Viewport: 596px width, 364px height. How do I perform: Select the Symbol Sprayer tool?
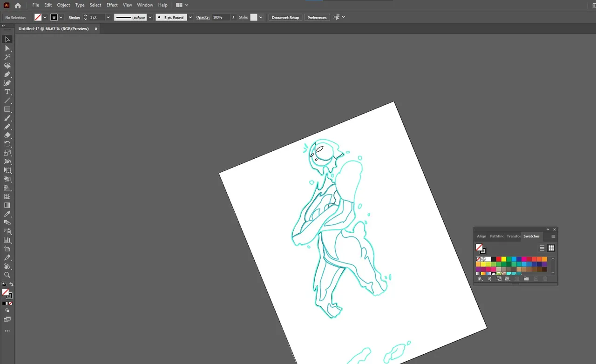pos(7,231)
